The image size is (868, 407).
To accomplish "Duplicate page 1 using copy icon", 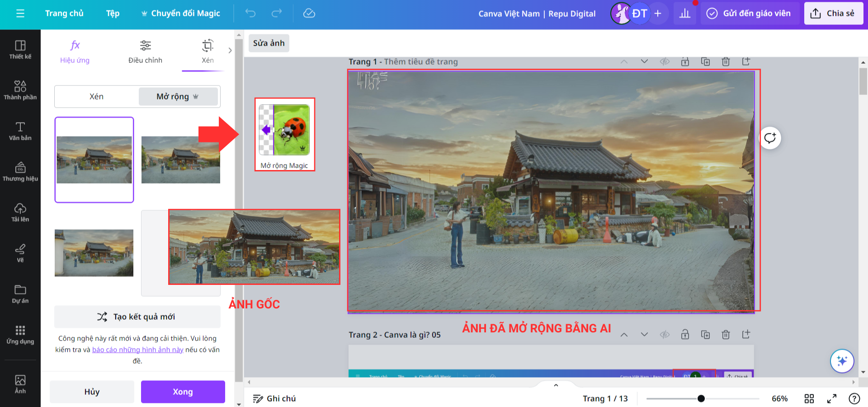I will click(x=705, y=62).
